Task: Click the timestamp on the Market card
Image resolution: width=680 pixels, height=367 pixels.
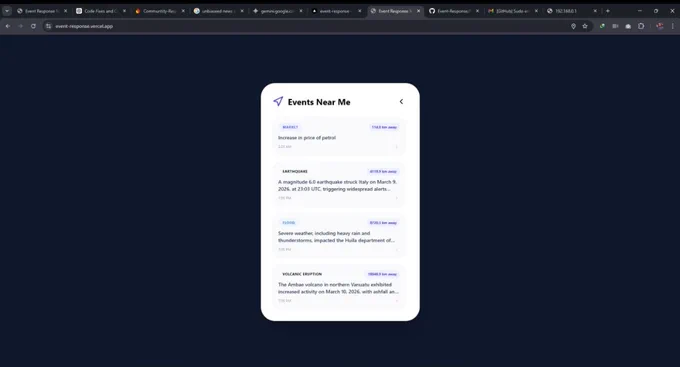Action: (x=284, y=147)
